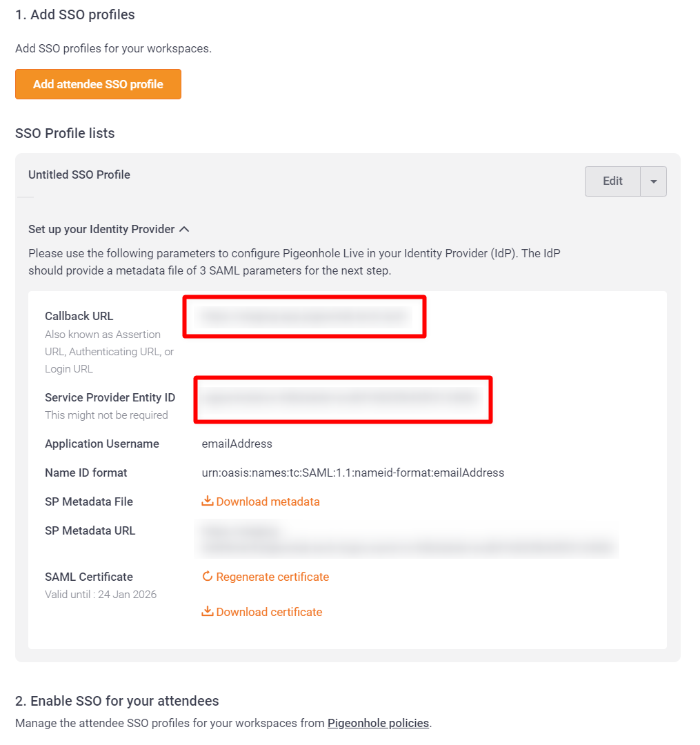
Task: Click the Download certificate link text
Action: coord(269,611)
